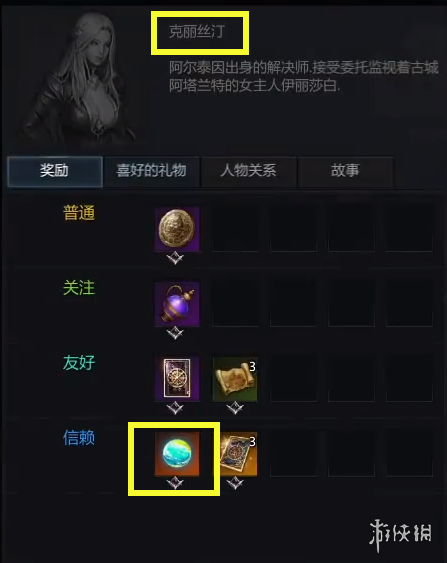
Task: Open the 故事 tab
Action: tap(345, 172)
